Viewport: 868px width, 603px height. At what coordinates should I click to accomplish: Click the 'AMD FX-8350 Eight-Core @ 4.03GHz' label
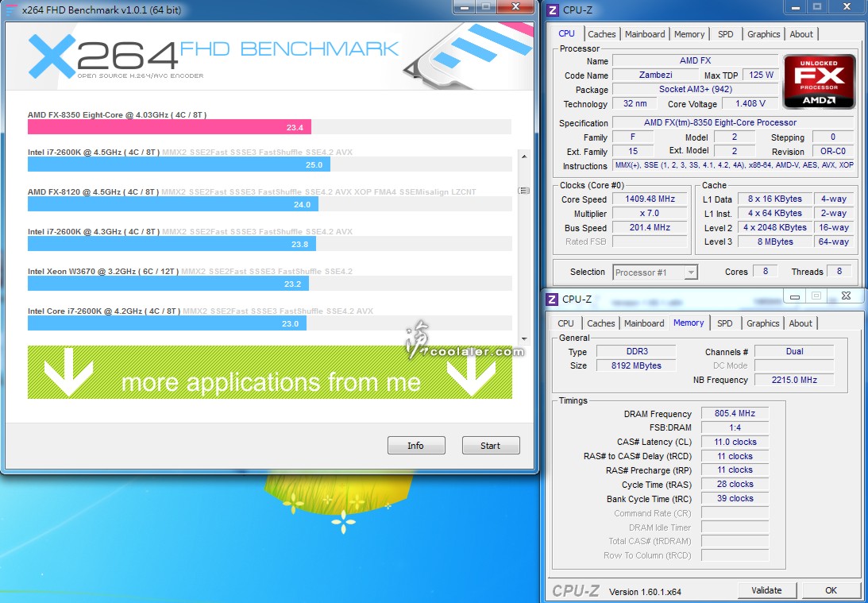(x=118, y=114)
